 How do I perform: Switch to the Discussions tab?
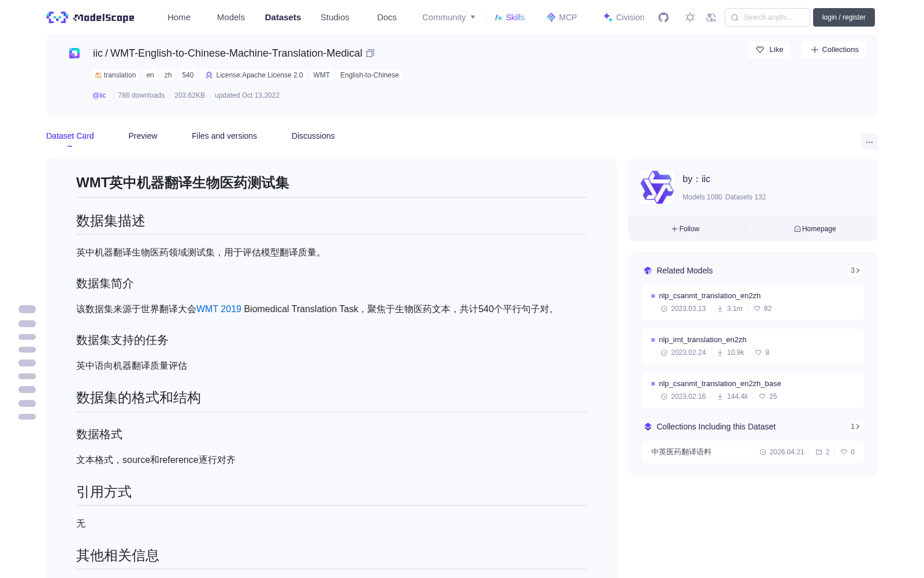[x=313, y=136]
